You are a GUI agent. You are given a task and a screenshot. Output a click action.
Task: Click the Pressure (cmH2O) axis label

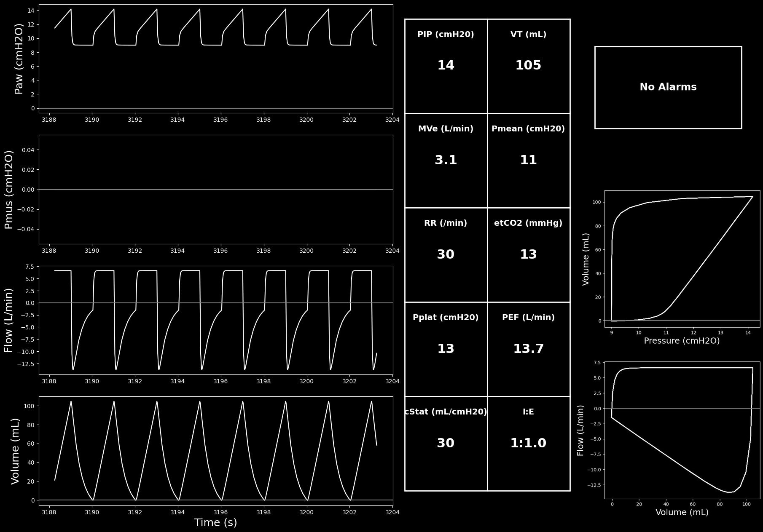[x=682, y=341]
